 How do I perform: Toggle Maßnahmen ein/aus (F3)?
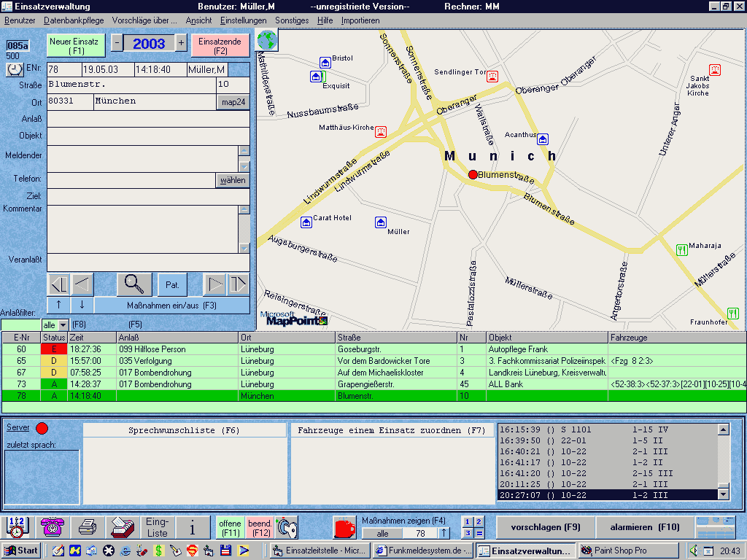pos(171,305)
